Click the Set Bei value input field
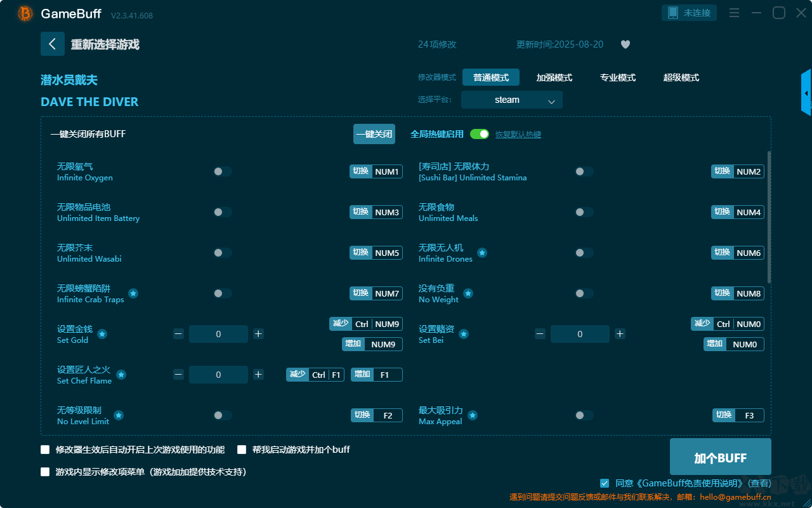This screenshot has width=812, height=508. [580, 334]
